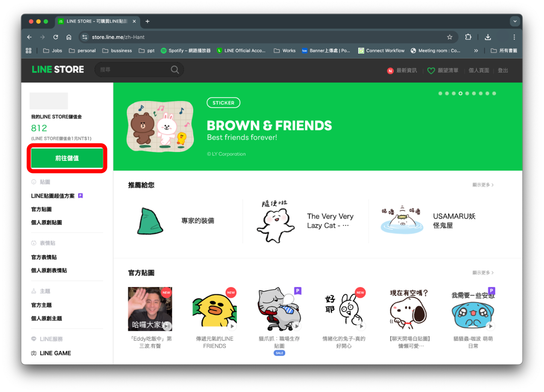Select the fourth carousel indicator dot
This screenshot has height=392, width=544.
[460, 93]
